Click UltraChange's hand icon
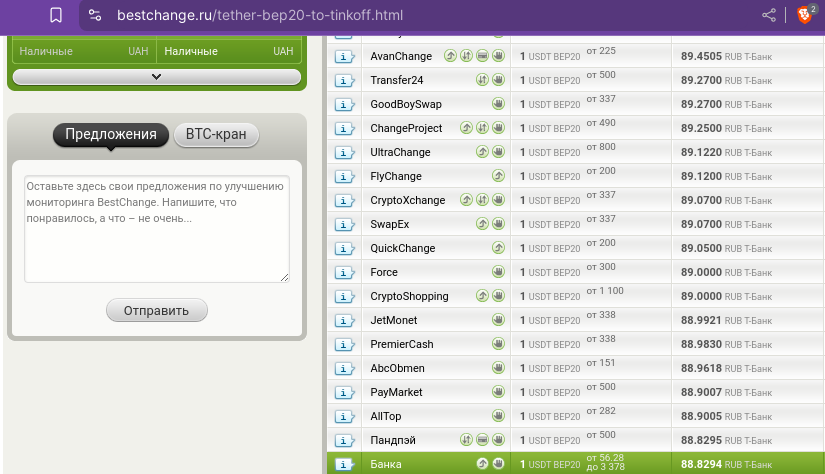 pos(498,152)
